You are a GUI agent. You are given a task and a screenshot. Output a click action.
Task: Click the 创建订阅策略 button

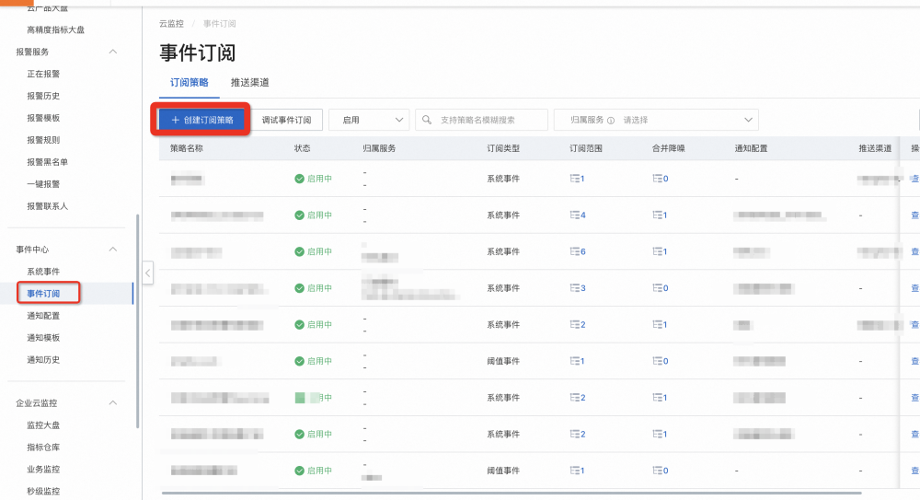coord(201,120)
